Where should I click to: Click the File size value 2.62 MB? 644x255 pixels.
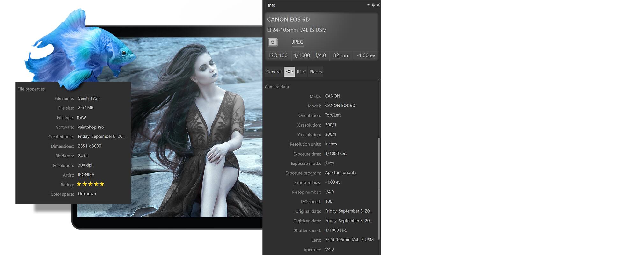point(86,107)
